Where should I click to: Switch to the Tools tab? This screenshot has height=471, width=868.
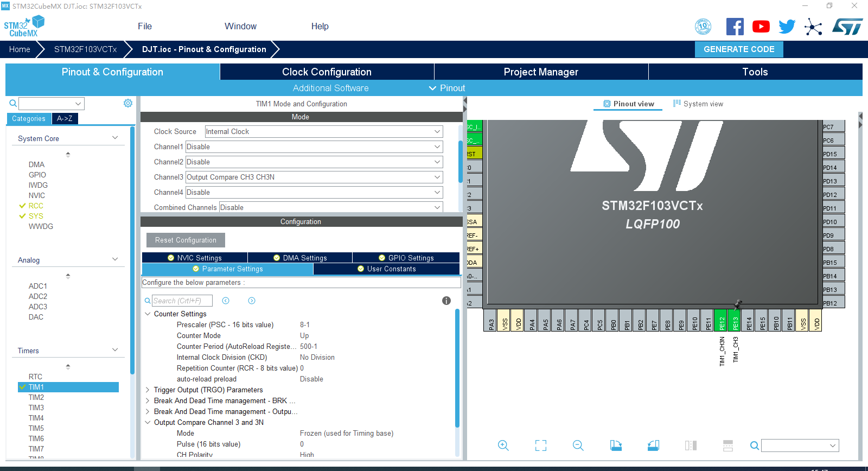755,72
